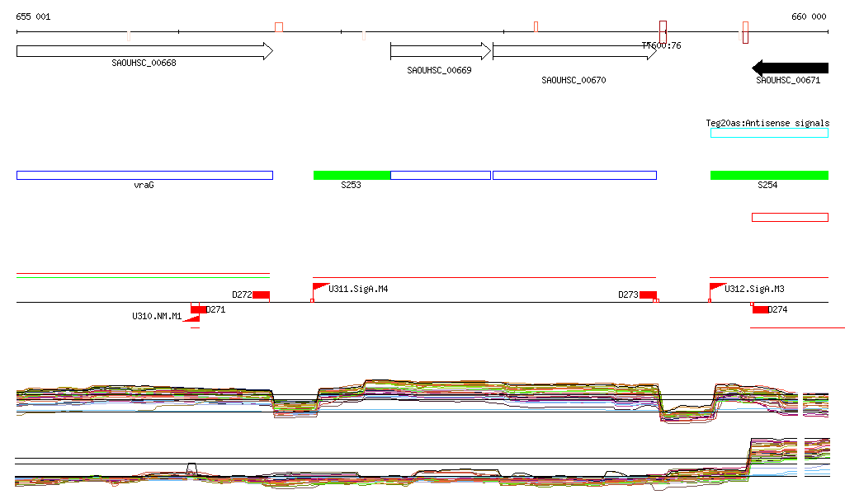Click the 660 000 end coordinate label
Screen dimensions: 845x504
tap(809, 16)
